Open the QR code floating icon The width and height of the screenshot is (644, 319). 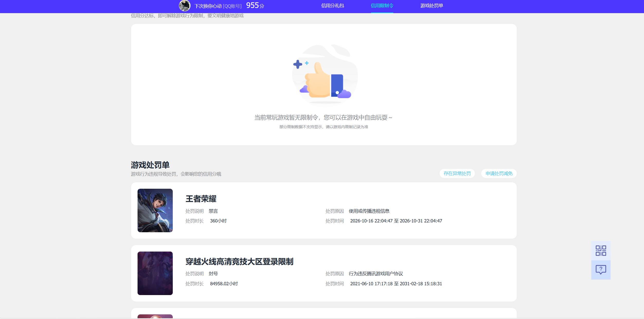coord(601,251)
